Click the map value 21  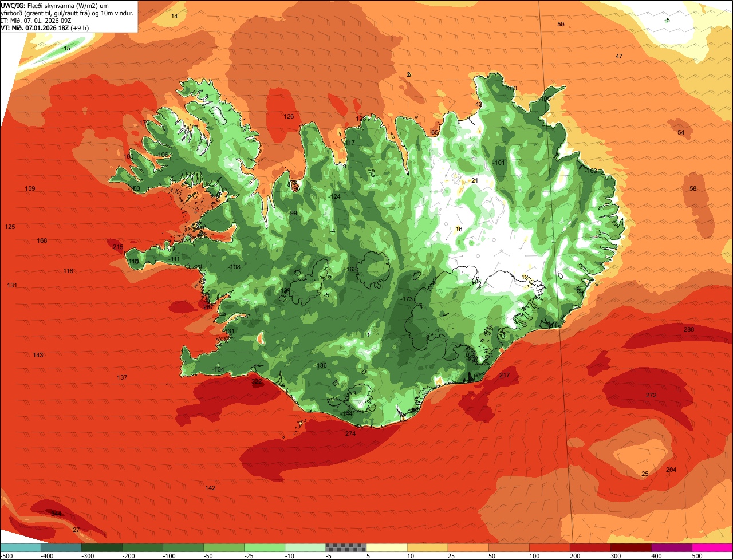point(474,181)
